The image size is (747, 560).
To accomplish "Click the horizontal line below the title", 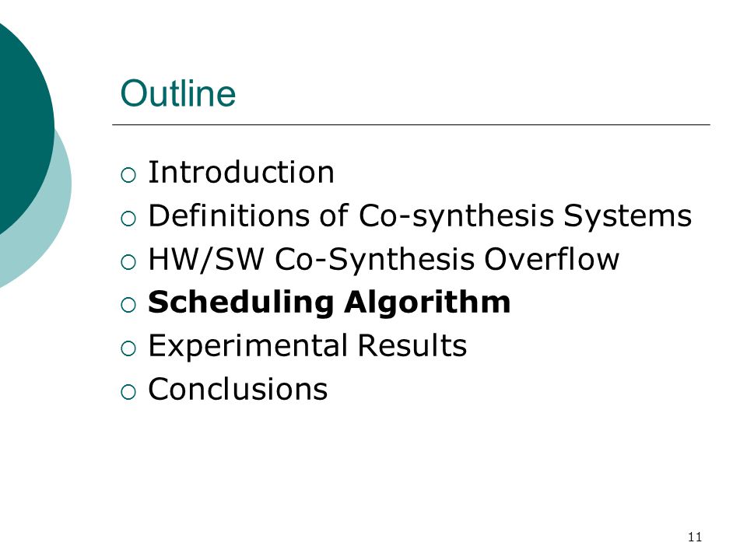I will tap(411, 124).
